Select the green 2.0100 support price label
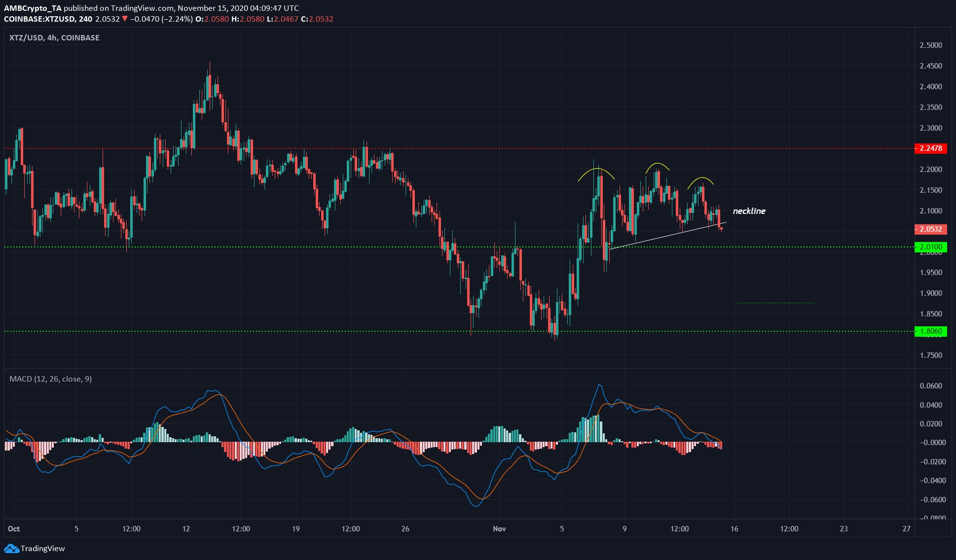This screenshot has width=956, height=560. pos(931,247)
